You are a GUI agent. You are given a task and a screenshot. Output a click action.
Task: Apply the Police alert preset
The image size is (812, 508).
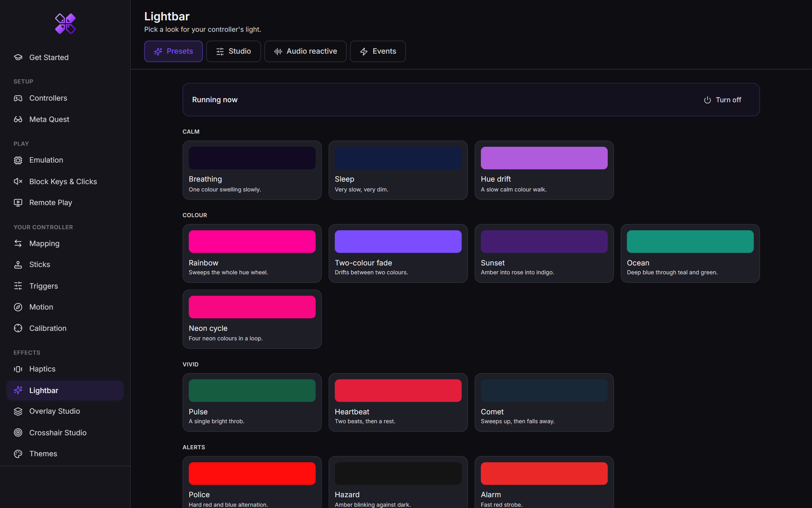pos(252,482)
